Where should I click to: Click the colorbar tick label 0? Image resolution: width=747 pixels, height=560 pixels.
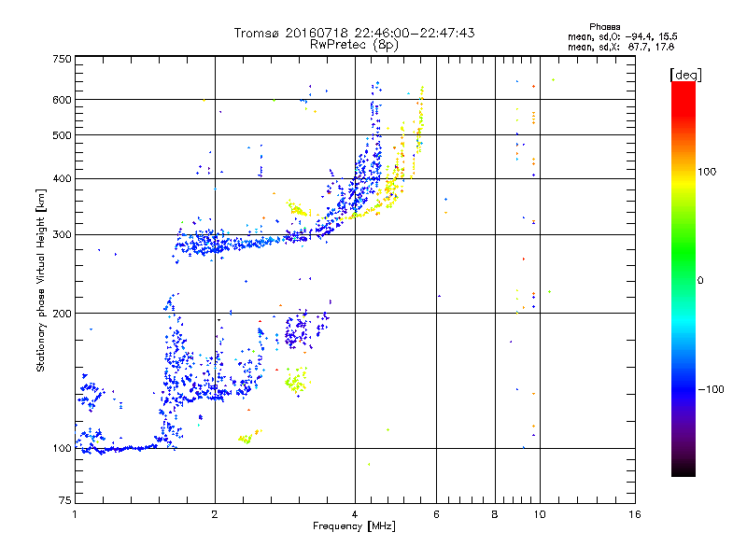700,280
